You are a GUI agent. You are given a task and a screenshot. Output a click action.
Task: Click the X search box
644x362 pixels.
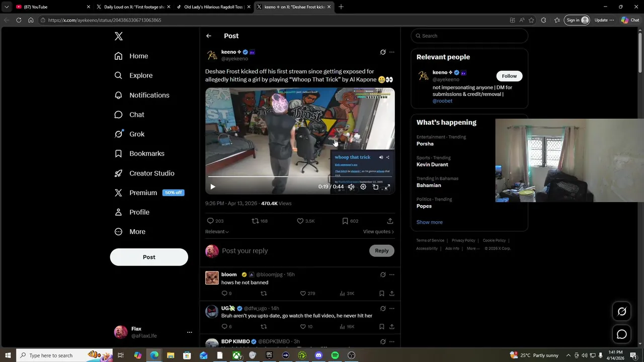coord(469,36)
